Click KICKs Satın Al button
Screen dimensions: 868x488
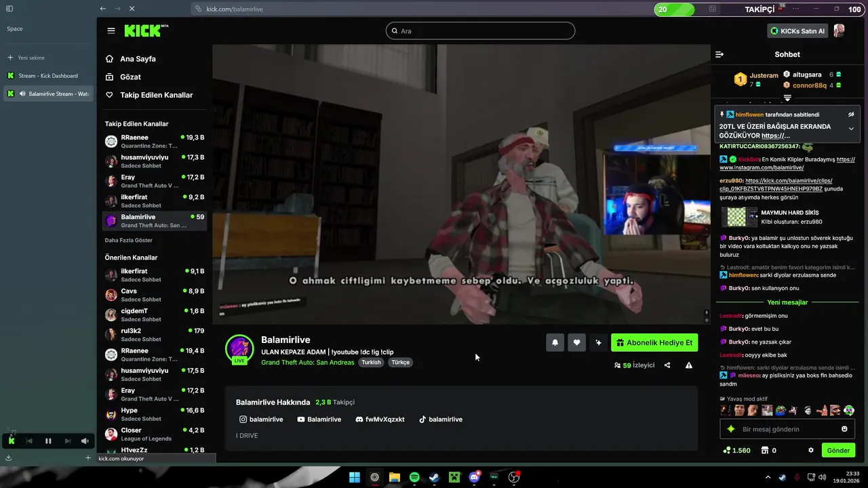(x=797, y=31)
